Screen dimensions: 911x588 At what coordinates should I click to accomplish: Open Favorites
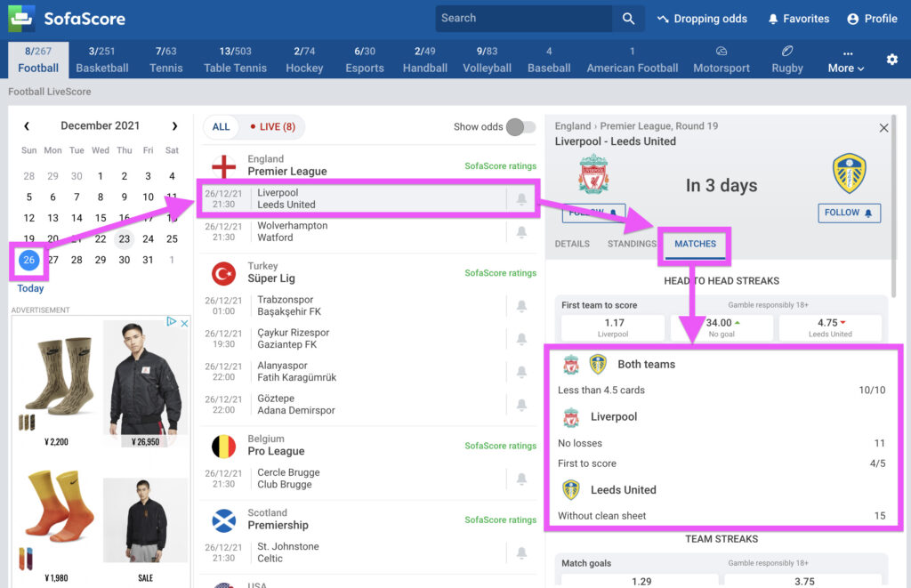(798, 19)
